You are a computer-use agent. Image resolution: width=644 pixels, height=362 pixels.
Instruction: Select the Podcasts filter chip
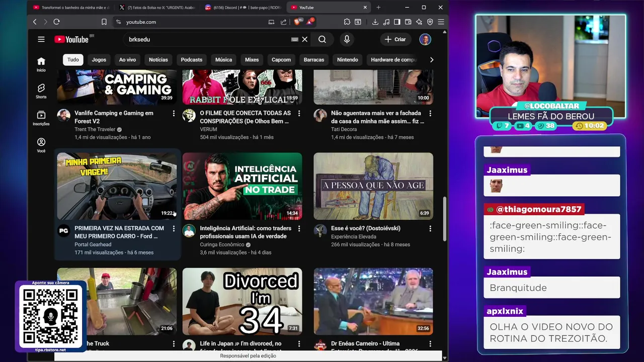pyautogui.click(x=192, y=60)
